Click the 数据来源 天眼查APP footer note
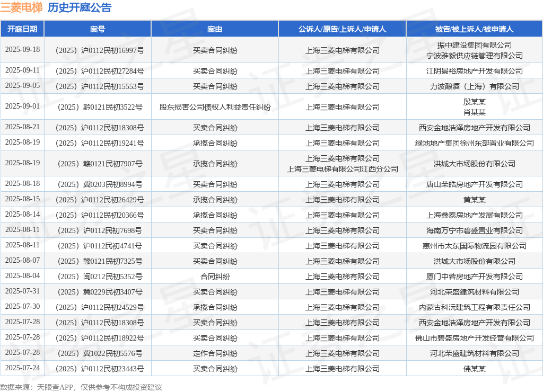The width and height of the screenshot is (543, 392). (81, 387)
